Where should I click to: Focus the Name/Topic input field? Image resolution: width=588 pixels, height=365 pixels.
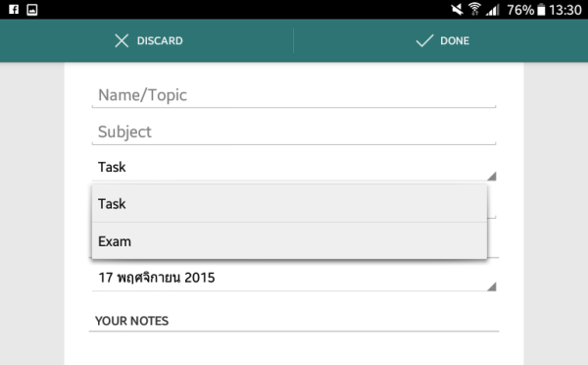(x=294, y=95)
